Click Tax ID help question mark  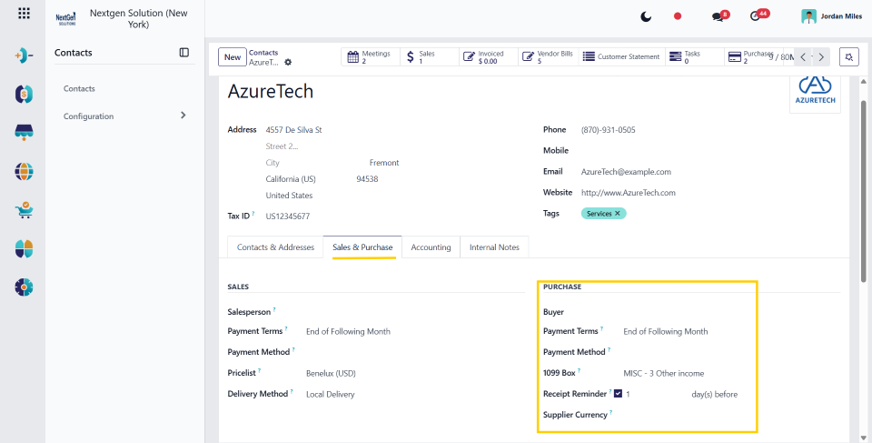(253, 213)
